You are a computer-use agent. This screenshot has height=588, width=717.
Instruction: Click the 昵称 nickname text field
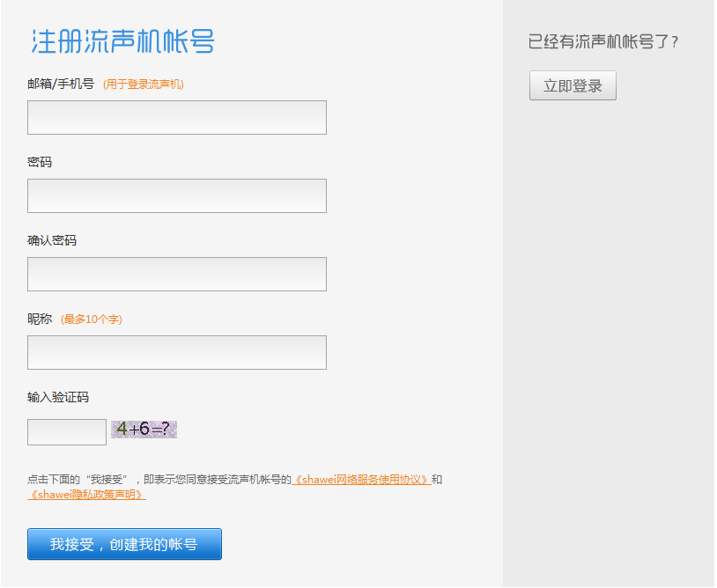(176, 352)
